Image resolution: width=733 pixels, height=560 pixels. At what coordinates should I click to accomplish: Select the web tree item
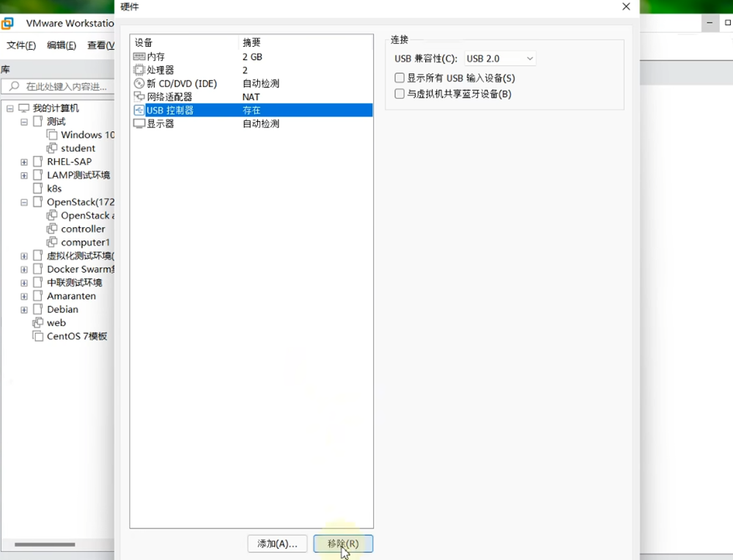56,323
